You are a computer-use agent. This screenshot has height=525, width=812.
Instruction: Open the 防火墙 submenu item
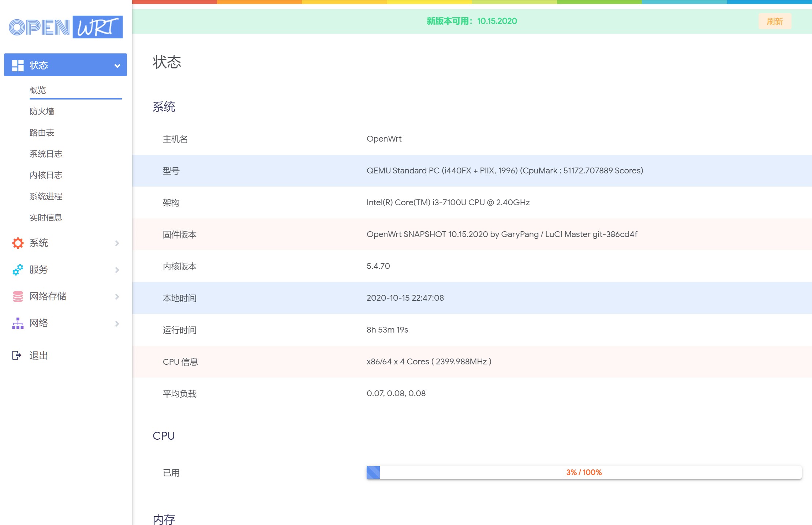(42, 111)
